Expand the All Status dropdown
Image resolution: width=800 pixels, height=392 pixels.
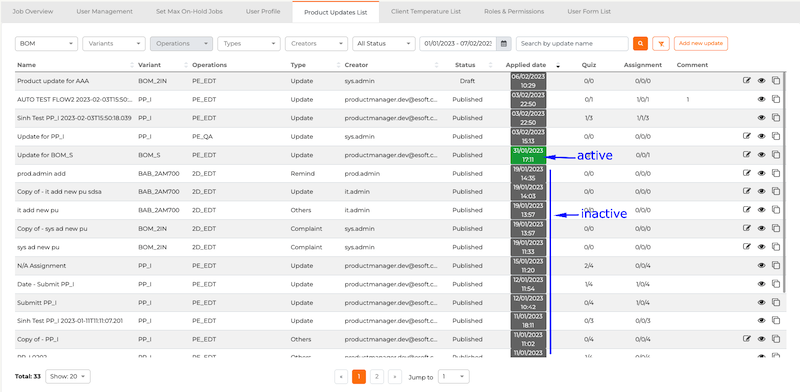384,43
